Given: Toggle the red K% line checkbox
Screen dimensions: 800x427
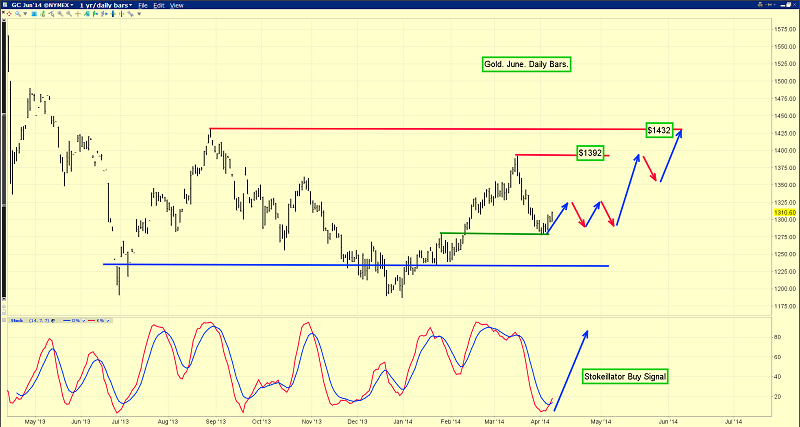Looking at the screenshot, I should coord(108,321).
